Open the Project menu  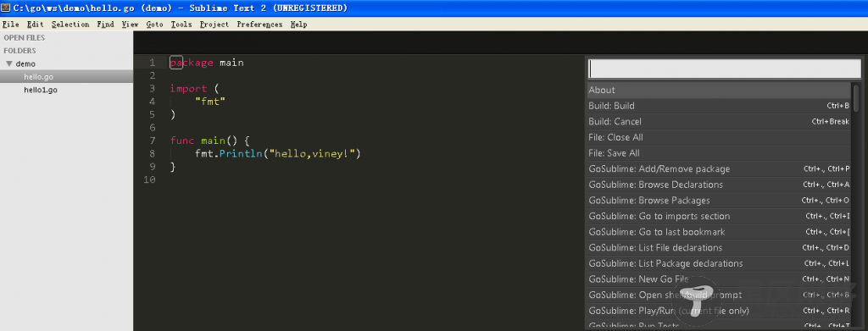[214, 25]
